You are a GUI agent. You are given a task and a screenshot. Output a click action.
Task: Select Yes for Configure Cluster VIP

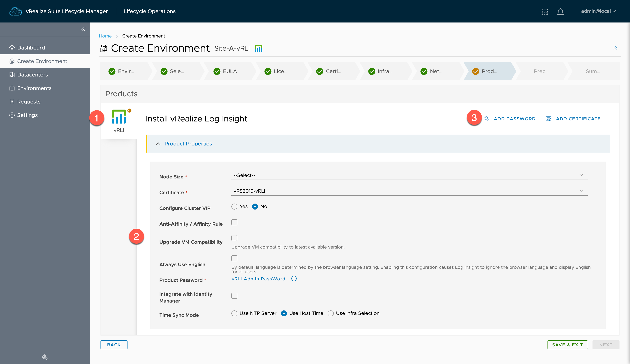[234, 206]
